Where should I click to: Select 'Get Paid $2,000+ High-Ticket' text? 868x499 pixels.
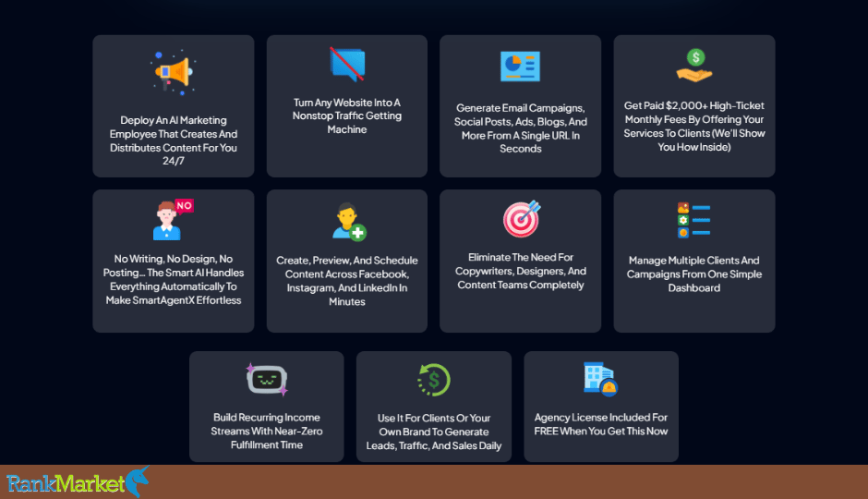click(x=694, y=105)
